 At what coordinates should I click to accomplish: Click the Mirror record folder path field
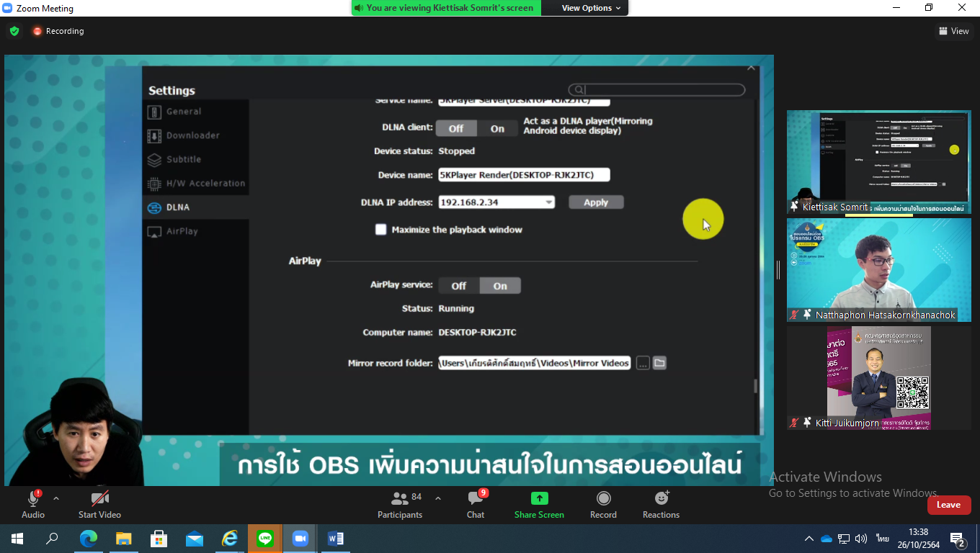(534, 363)
